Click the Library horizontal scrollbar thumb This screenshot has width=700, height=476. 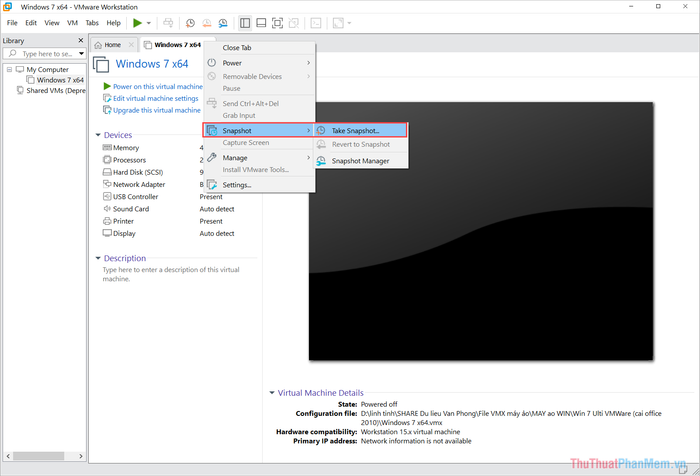[38, 456]
